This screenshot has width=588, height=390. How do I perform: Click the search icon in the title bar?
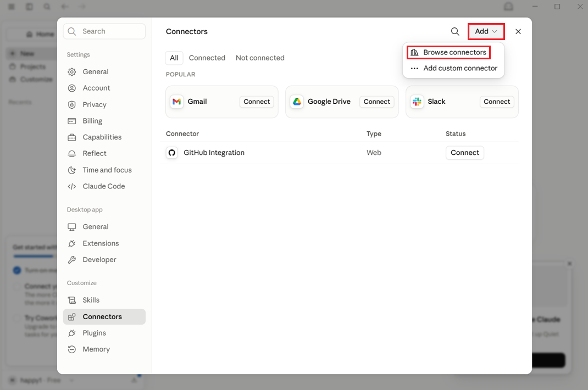click(47, 7)
